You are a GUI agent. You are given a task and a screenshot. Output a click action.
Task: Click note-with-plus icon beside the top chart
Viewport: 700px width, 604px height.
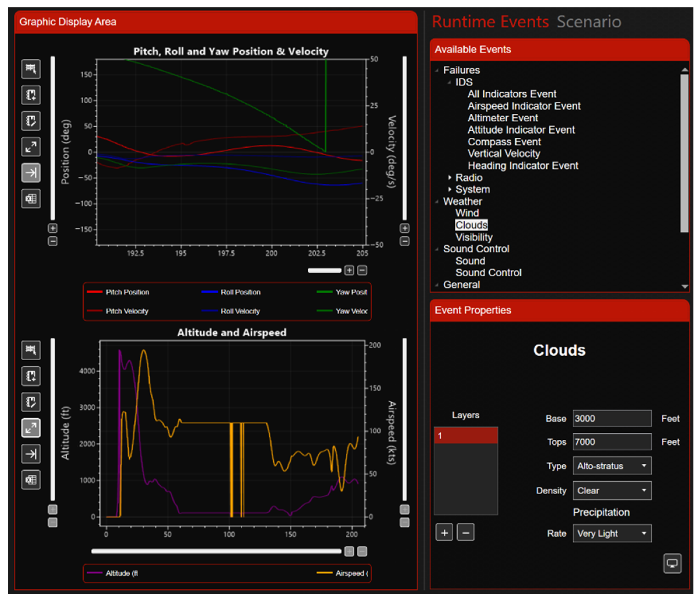click(31, 95)
